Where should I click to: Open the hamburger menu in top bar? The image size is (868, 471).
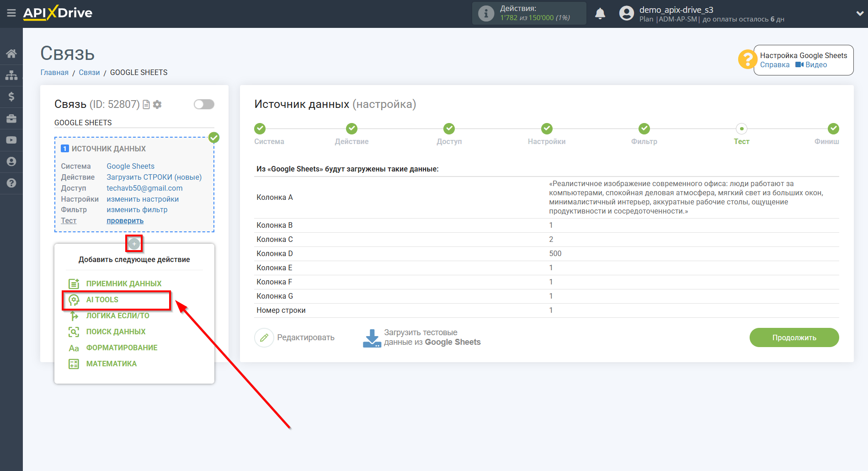click(x=11, y=13)
